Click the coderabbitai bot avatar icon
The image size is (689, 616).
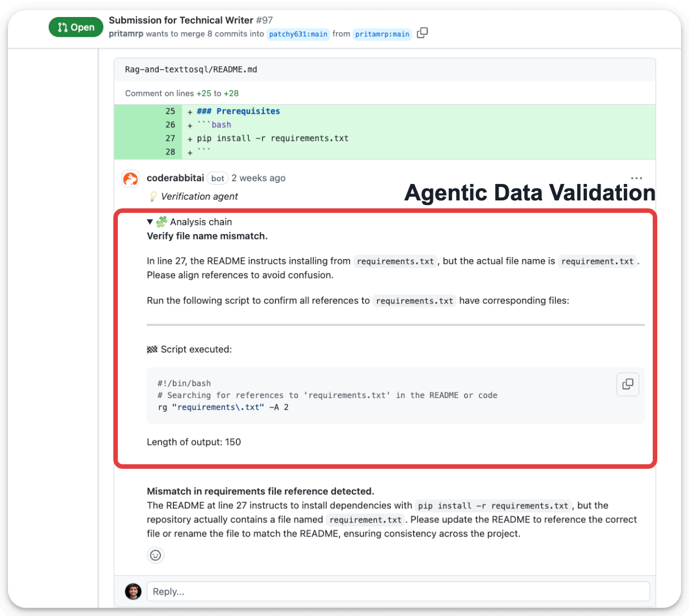coord(130,178)
